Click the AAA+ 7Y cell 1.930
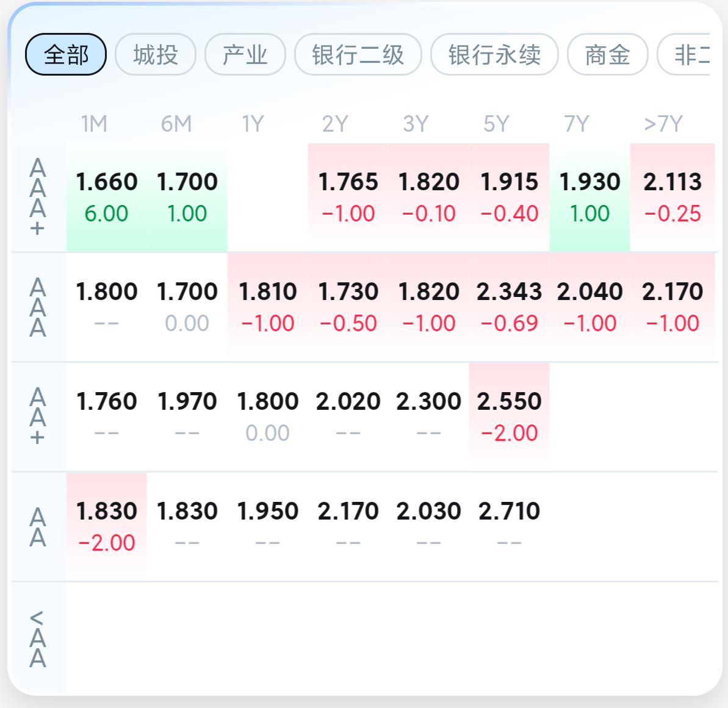Viewport: 728px width, 708px height. point(589,197)
